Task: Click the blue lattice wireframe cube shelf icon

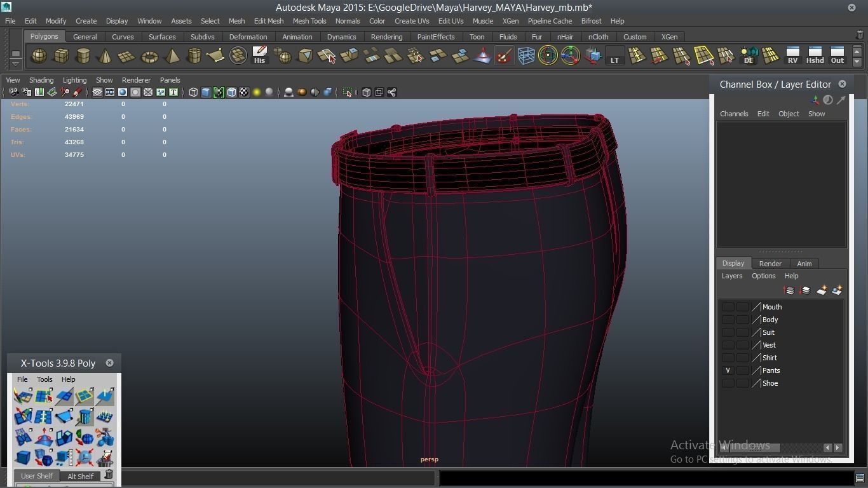Action: click(x=526, y=56)
